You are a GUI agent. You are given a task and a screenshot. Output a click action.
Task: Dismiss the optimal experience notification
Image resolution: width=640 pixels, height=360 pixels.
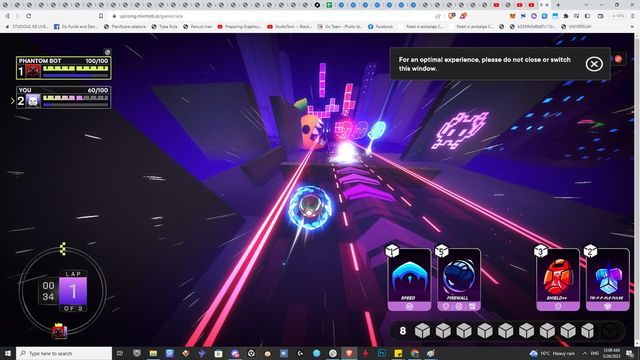tap(594, 64)
